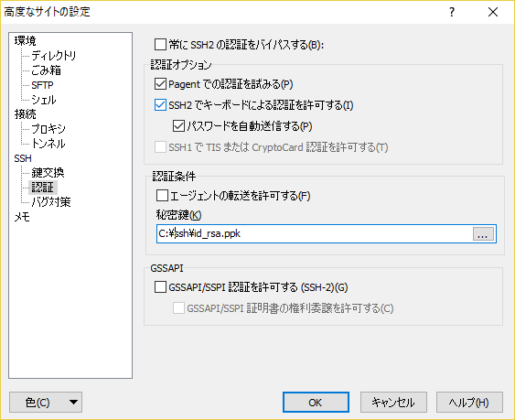Select SSH category in tree
Viewport: 515px width, 420px height.
(23, 158)
